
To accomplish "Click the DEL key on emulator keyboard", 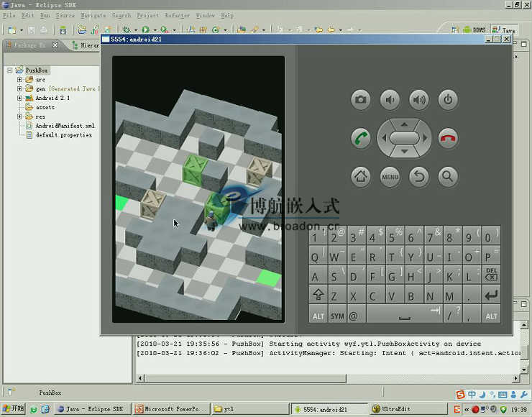I will pos(491,274).
